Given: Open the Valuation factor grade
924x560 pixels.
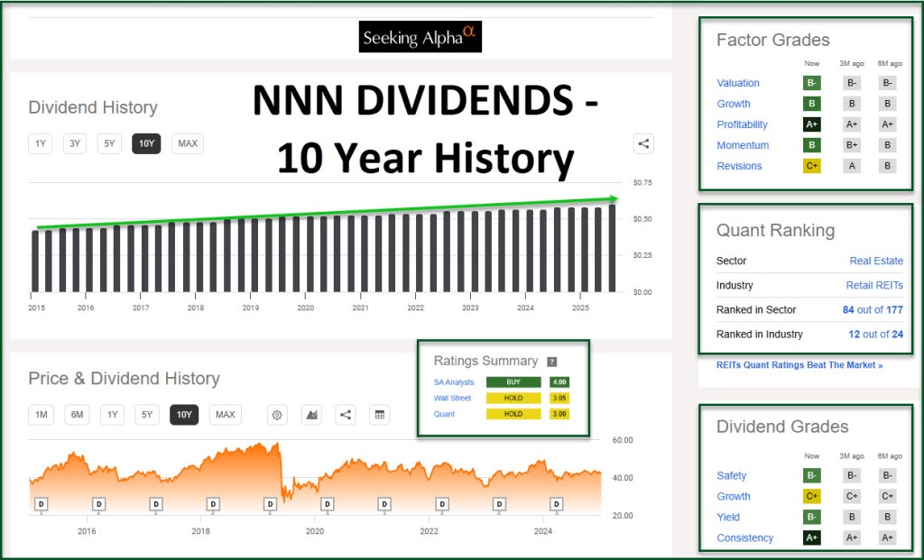Looking at the screenshot, I should click(738, 83).
